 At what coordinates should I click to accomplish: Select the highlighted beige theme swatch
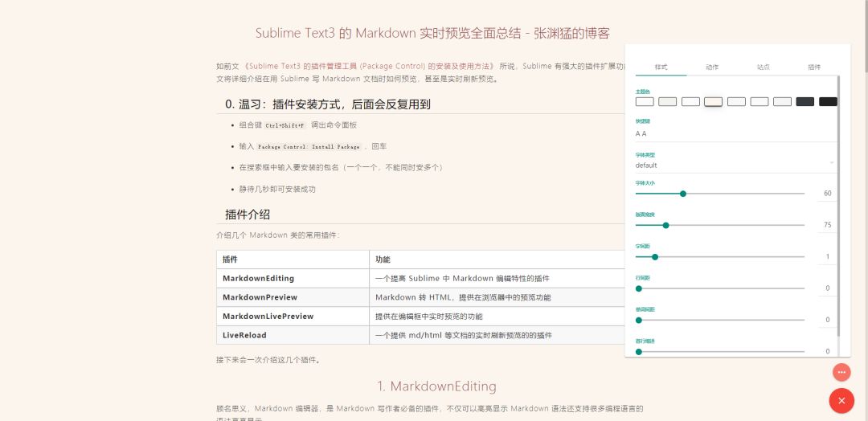point(713,102)
